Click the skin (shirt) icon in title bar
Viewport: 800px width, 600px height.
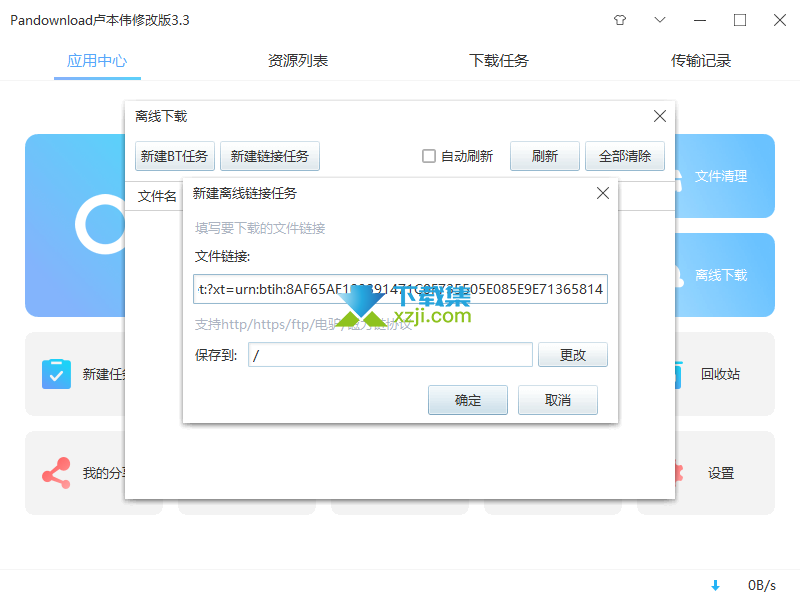(620, 20)
